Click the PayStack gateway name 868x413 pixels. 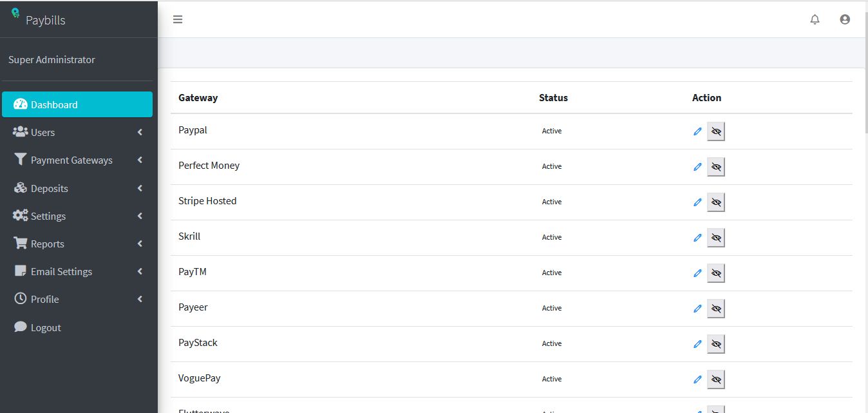point(198,343)
